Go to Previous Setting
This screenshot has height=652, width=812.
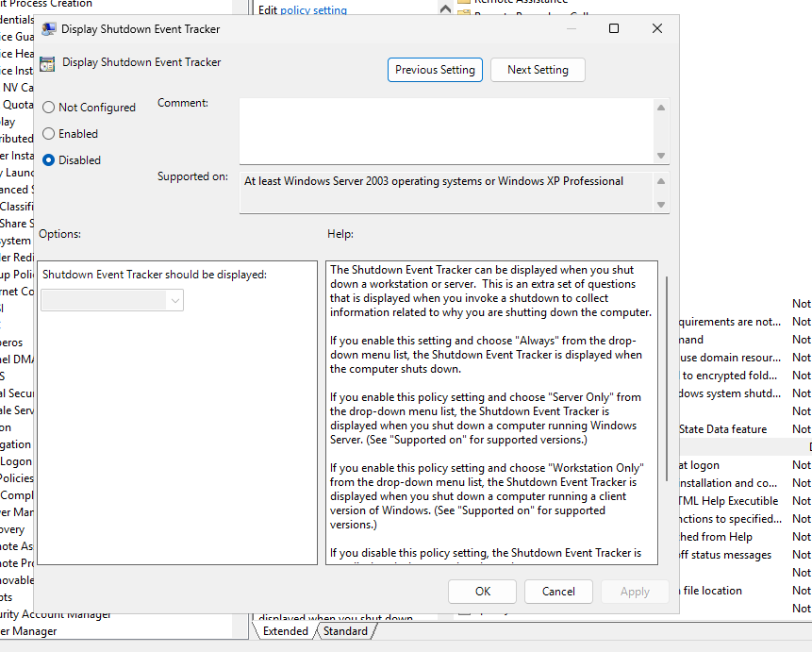(435, 70)
